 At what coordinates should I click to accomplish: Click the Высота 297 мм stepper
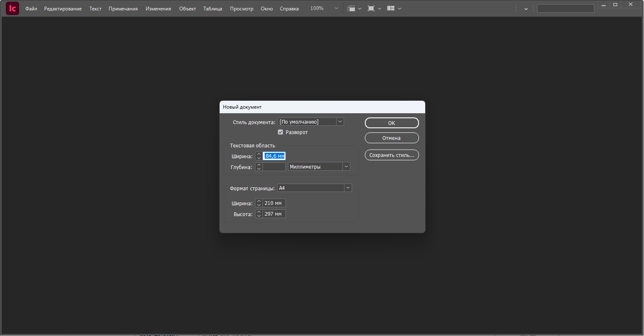click(259, 214)
